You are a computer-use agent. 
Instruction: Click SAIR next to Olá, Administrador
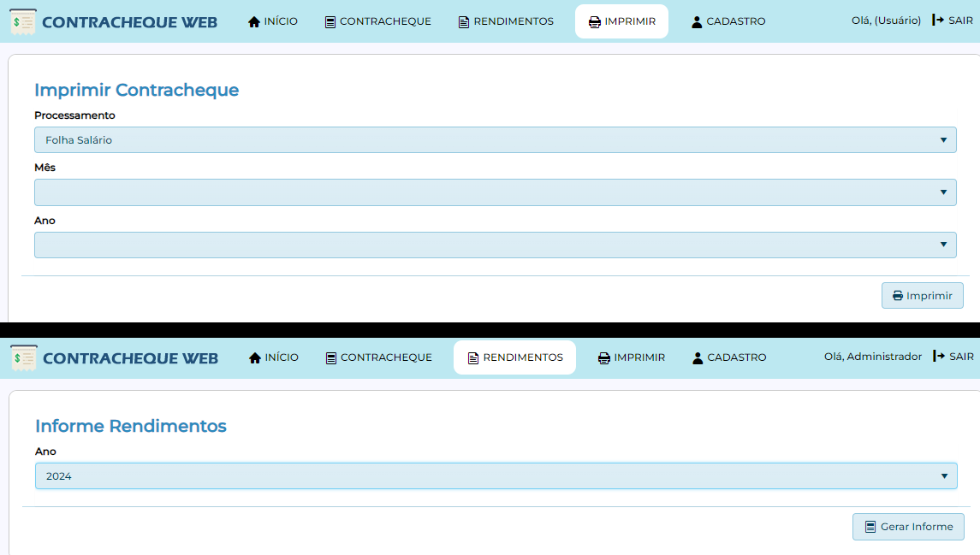point(961,357)
